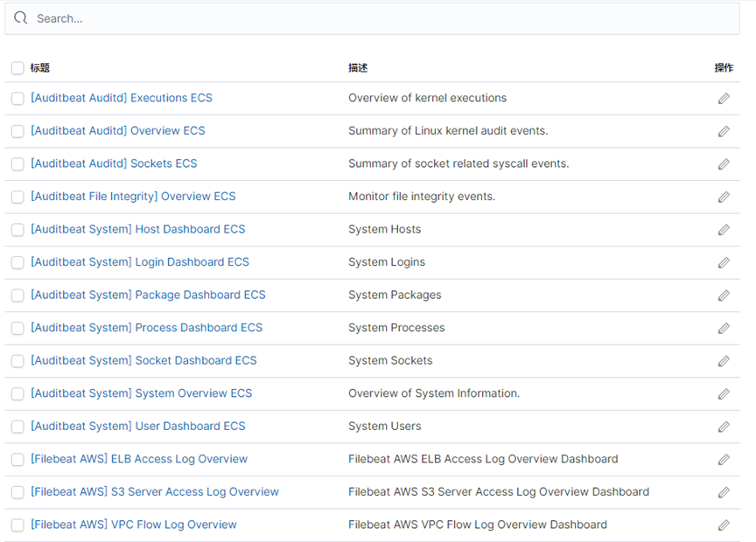Click the search magnifier icon
The width and height of the screenshot is (756, 542).
[21, 17]
